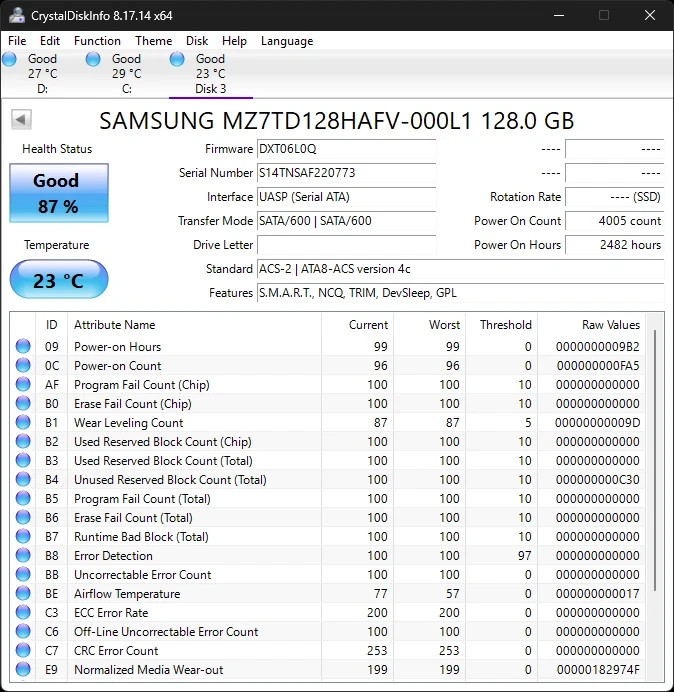
Task: Click status orb of Used Reserved Block Count (Chip)
Action: click(x=23, y=441)
